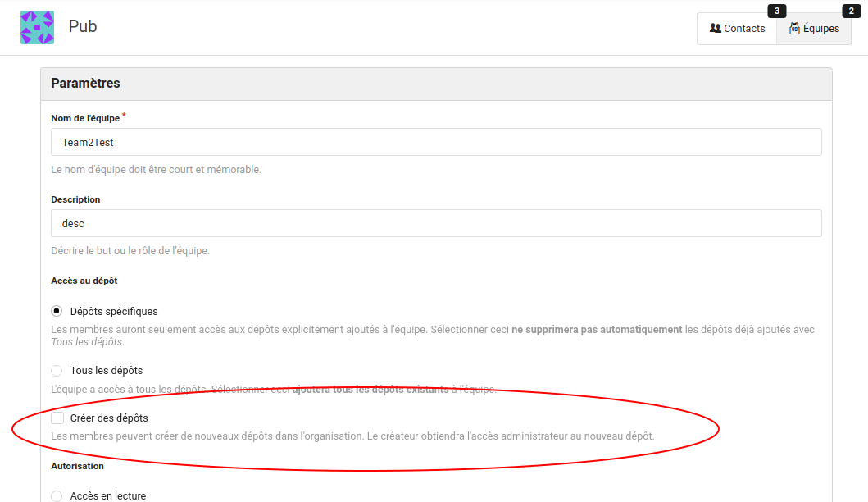Edit the Nom de l'équipe field
Image resolution: width=868 pixels, height=502 pixels.
pos(436,142)
